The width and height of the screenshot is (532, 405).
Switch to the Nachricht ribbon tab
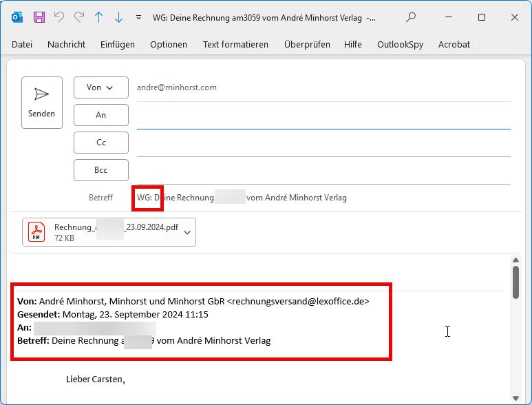click(x=67, y=45)
